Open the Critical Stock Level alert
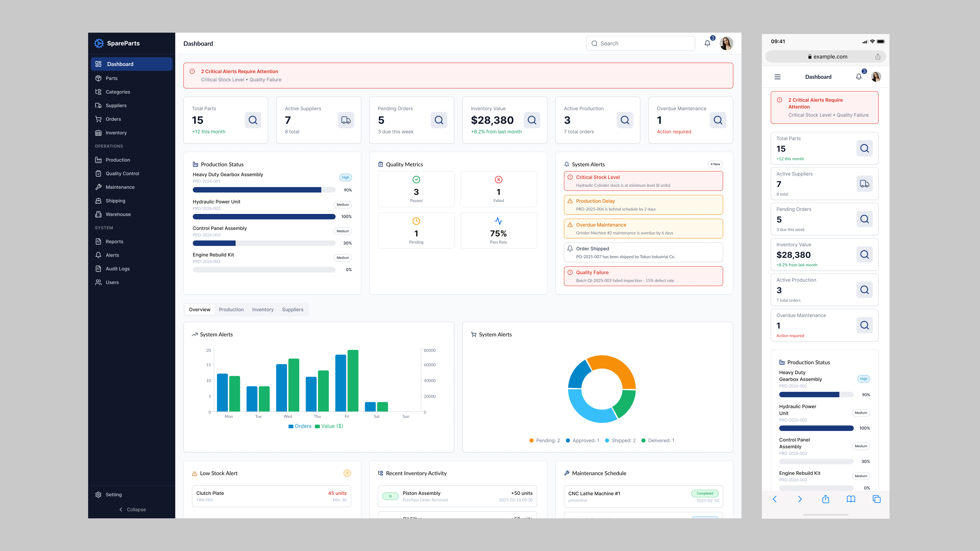 [643, 181]
